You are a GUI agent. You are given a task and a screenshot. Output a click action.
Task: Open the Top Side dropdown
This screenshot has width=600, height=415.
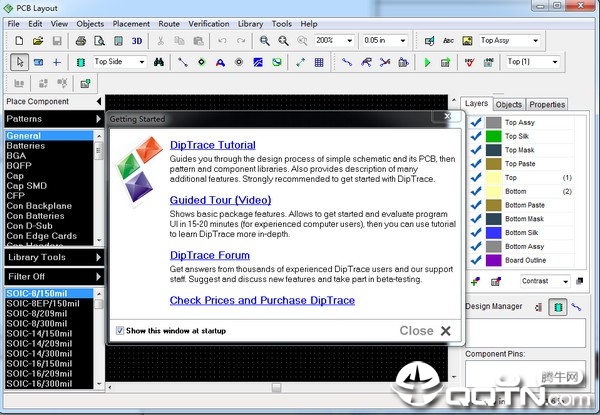click(142, 62)
